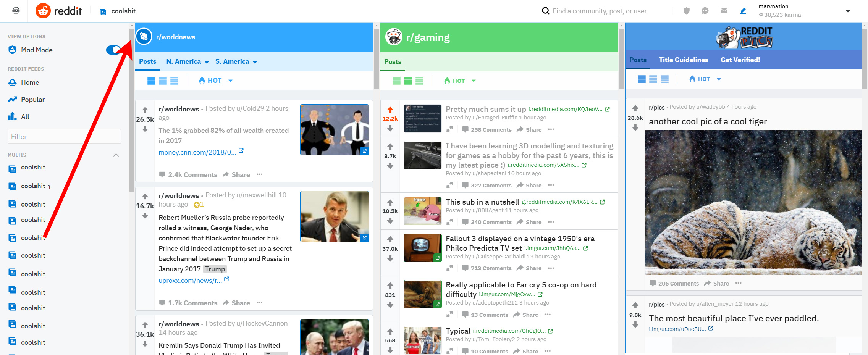Upvote 'another cool pic of a cool tiger'

635,108
